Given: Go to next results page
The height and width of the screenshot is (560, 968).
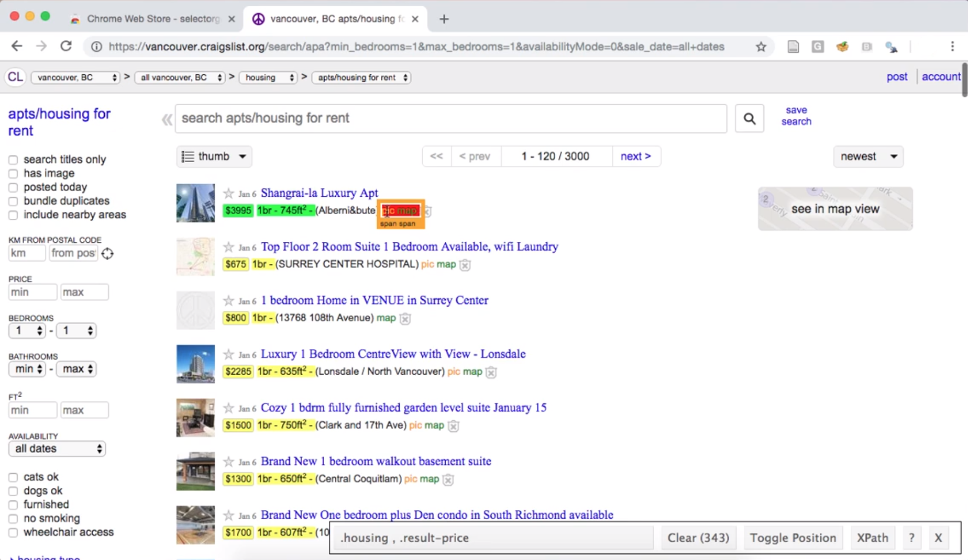Looking at the screenshot, I should (635, 156).
